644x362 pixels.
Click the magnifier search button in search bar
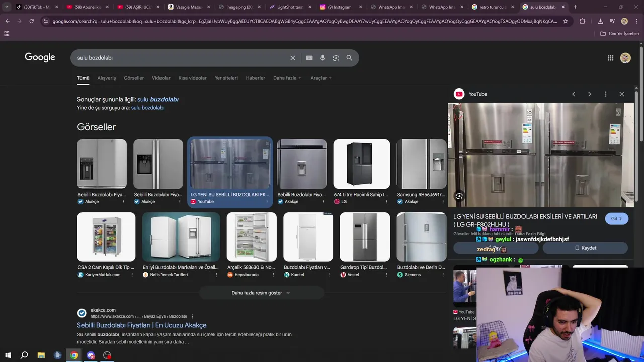coord(349,58)
